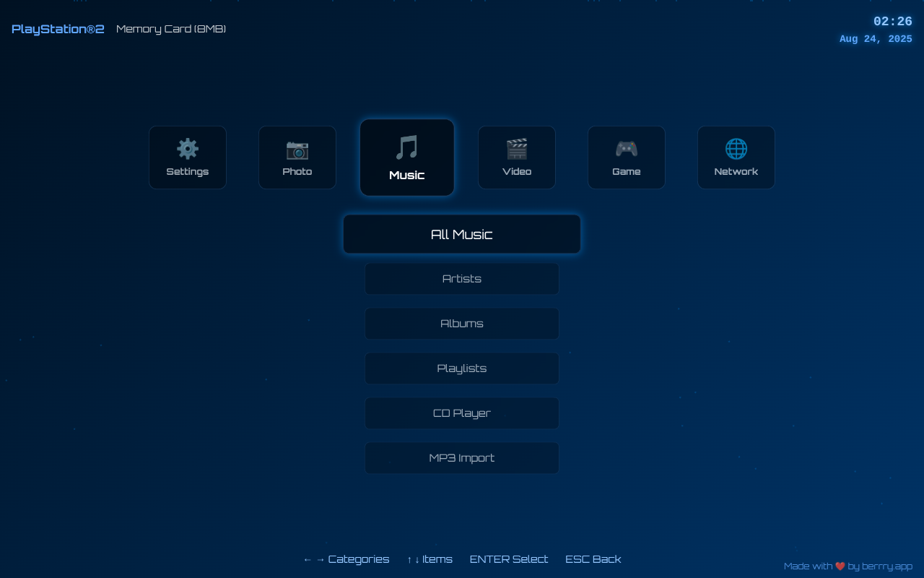This screenshot has width=924, height=578.
Task: Select the Photo camera icon
Action: click(297, 149)
